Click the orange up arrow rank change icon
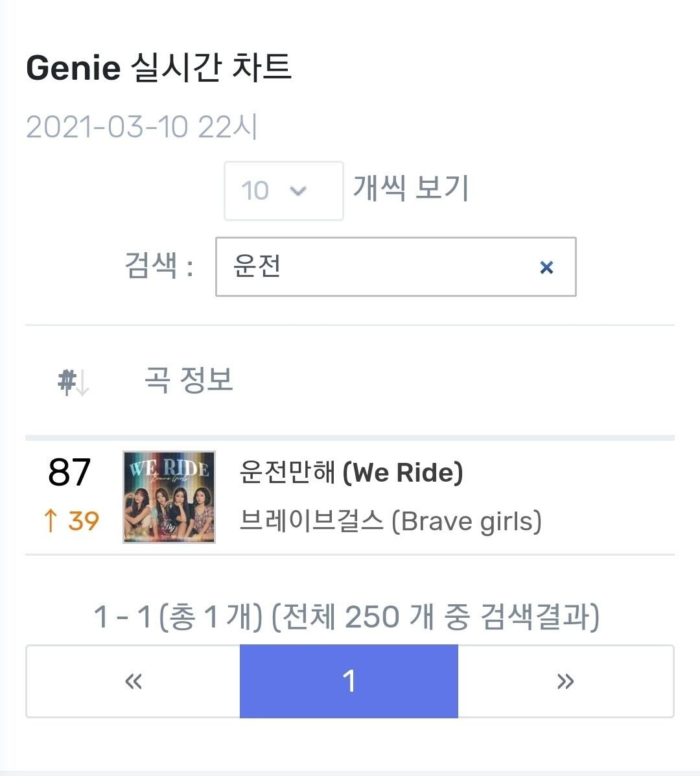 pos(51,521)
